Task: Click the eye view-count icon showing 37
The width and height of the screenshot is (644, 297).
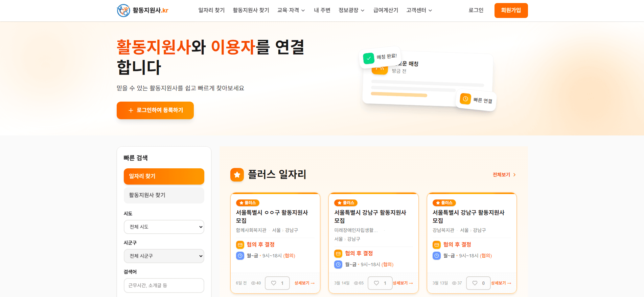Action: (454, 283)
